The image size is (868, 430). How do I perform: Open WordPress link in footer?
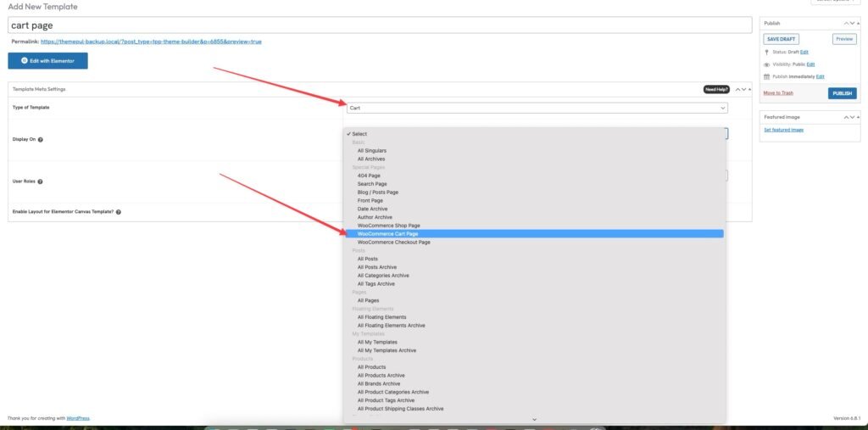point(78,418)
